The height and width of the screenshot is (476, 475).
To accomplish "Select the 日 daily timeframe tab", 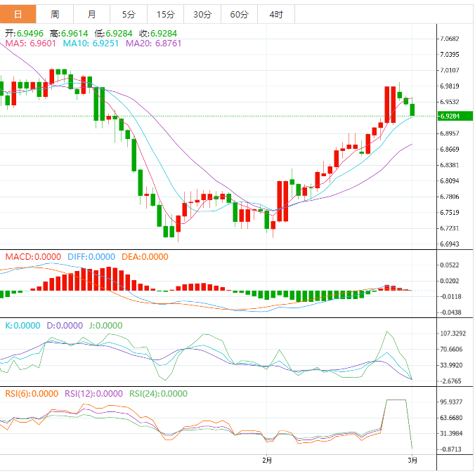I will [x=18, y=14].
